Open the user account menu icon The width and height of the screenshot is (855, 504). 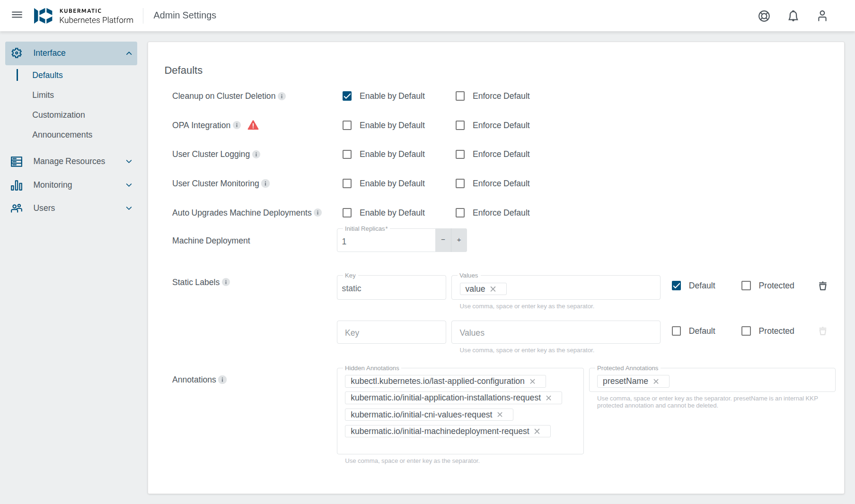coord(822,16)
